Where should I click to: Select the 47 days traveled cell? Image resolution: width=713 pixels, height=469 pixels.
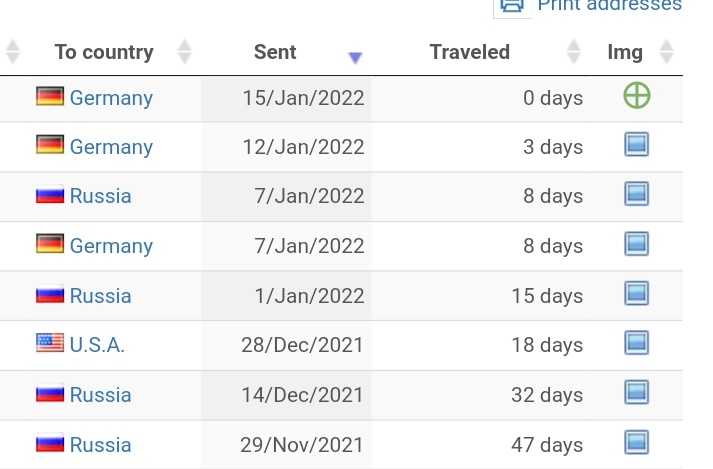(546, 444)
